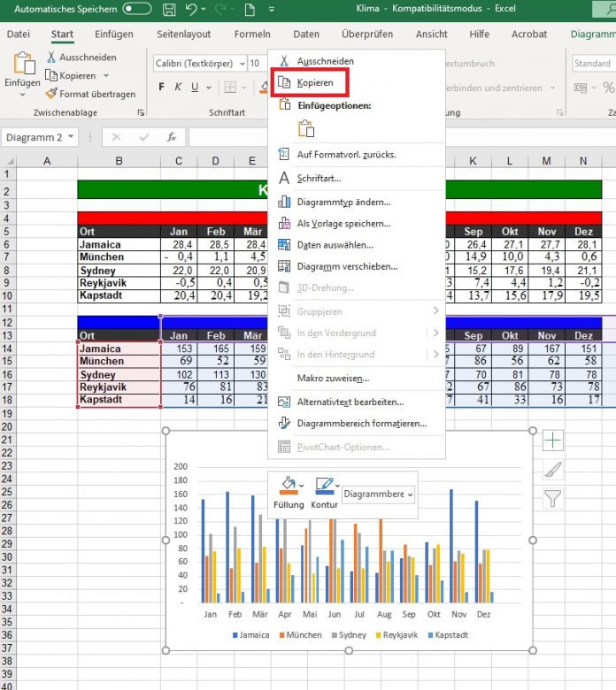Click the percent format icon
This screenshot has height=690, width=616.
pyautogui.click(x=609, y=88)
